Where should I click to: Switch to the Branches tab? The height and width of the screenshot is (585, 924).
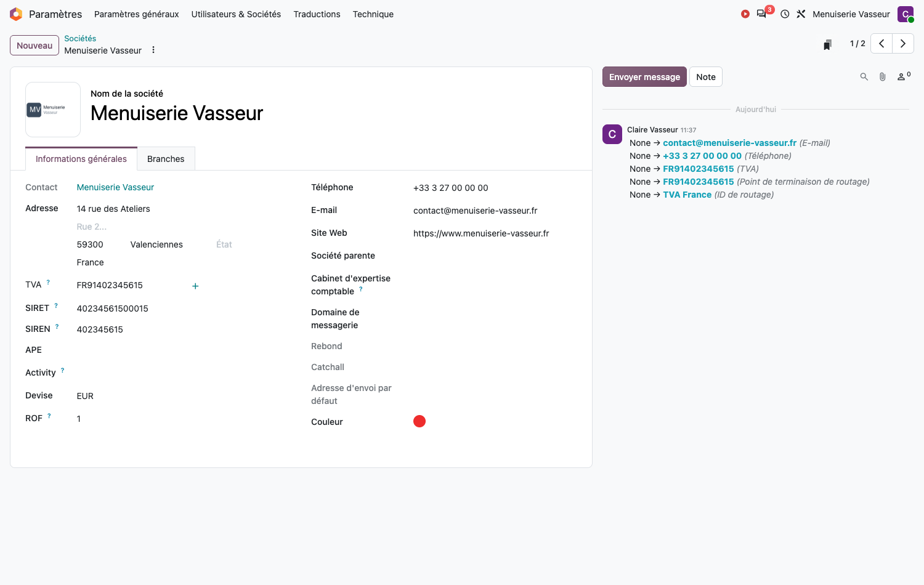pyautogui.click(x=166, y=159)
